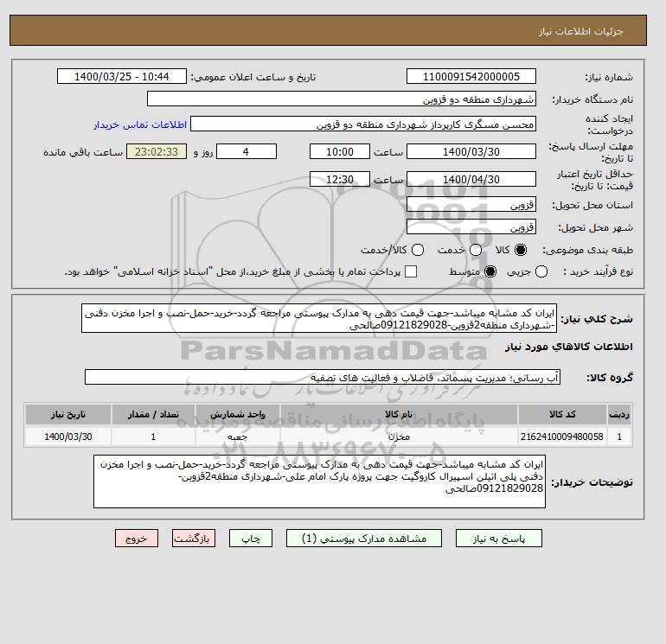Click the remaining days field showing 4
The width and height of the screenshot is (666, 644).
[247, 151]
